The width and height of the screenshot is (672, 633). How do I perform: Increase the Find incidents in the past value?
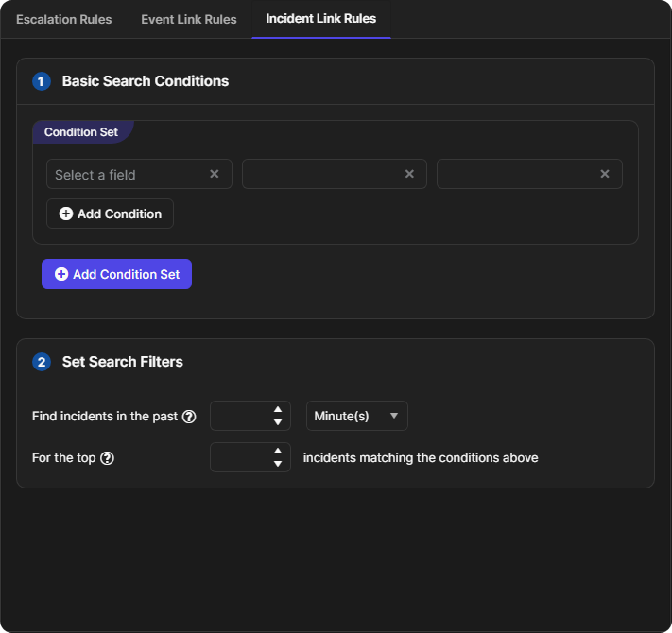pyautogui.click(x=278, y=409)
